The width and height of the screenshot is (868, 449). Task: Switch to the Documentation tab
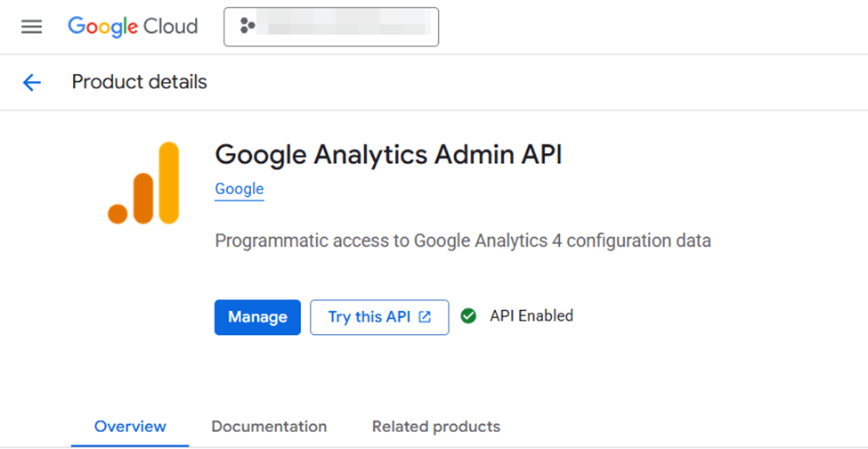pyautogui.click(x=269, y=427)
